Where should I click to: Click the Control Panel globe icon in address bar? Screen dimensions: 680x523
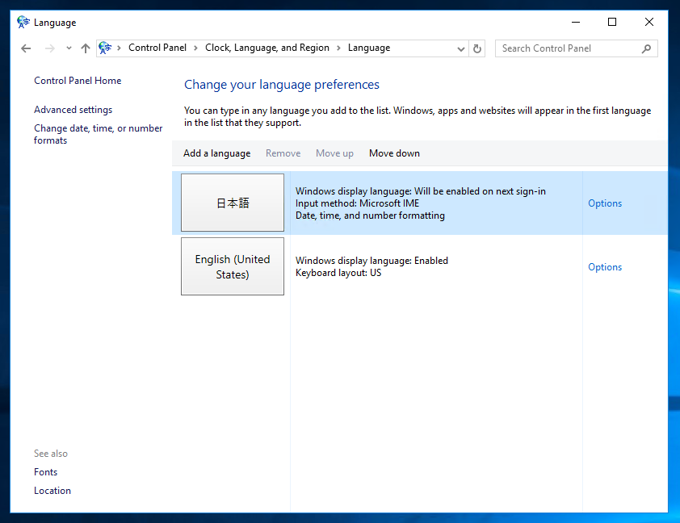click(105, 48)
